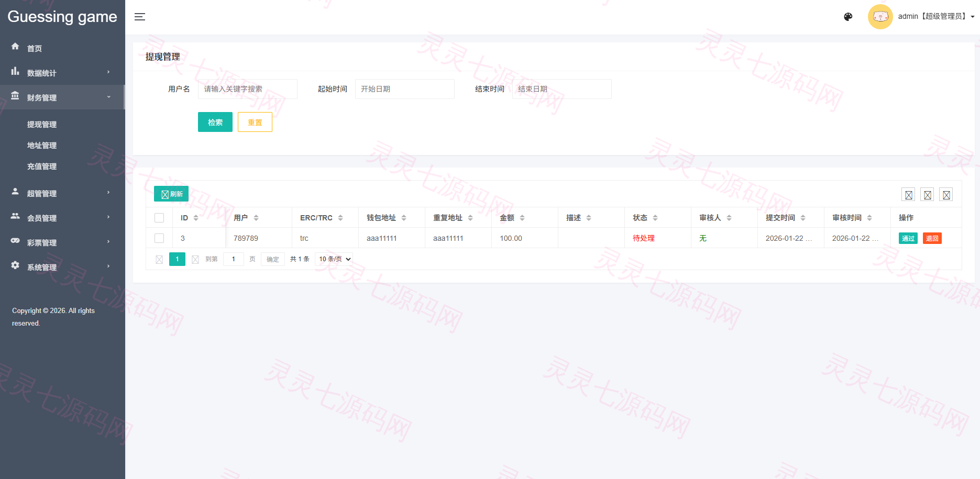Screen dimensions: 980x479
Task: Open 充值管理 in the sidebar
Action: (x=42, y=166)
